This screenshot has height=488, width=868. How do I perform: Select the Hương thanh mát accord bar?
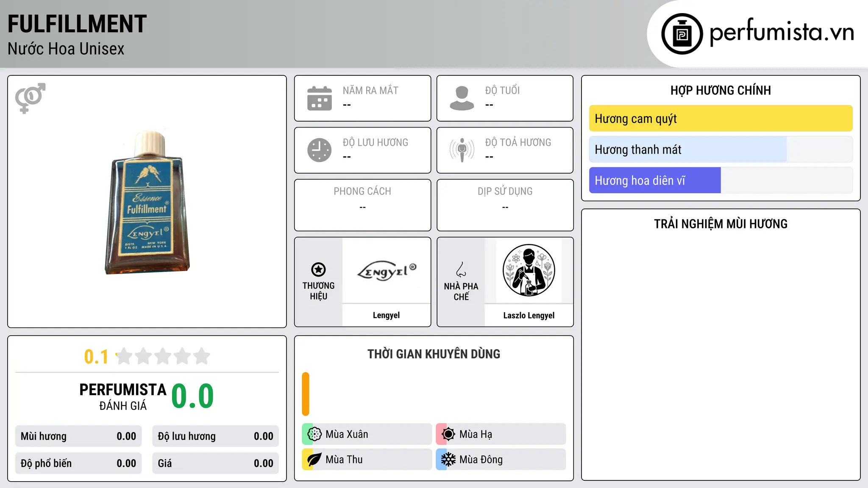(721, 150)
